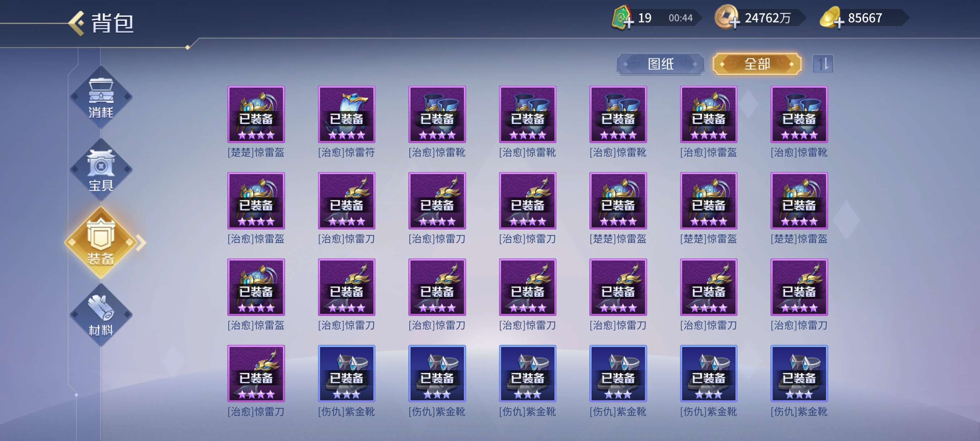Select the 全部 all-items filter
The image size is (980, 441).
(757, 64)
